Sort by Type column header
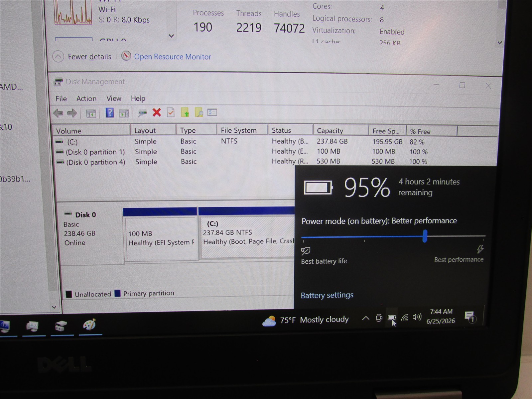The width and height of the screenshot is (532, 399). (196, 130)
